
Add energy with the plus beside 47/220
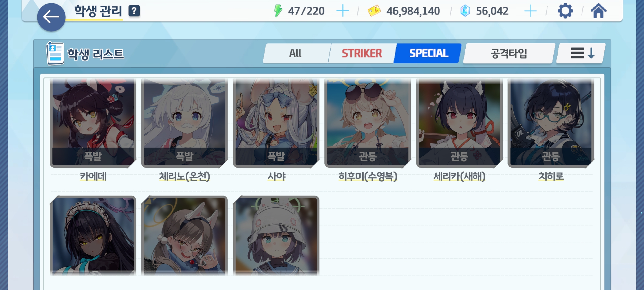(x=343, y=11)
